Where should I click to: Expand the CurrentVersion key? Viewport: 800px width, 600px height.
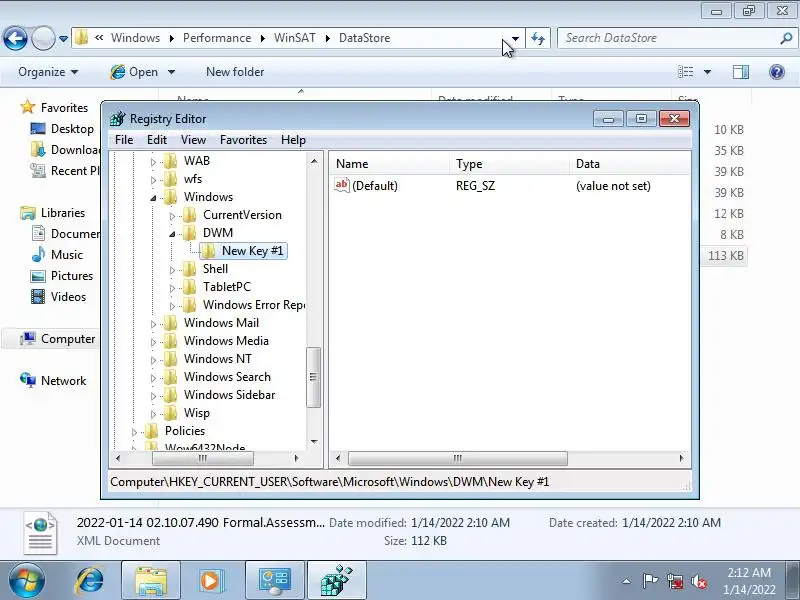[172, 216]
